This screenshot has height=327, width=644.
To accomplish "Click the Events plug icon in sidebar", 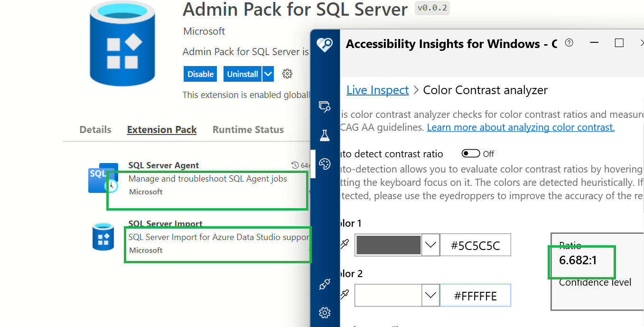I will point(325,284).
